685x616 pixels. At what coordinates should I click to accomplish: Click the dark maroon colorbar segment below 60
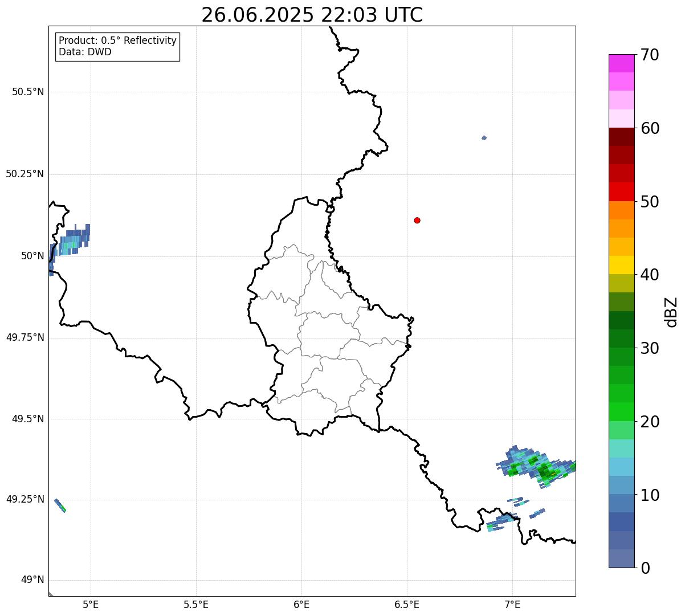621,137
